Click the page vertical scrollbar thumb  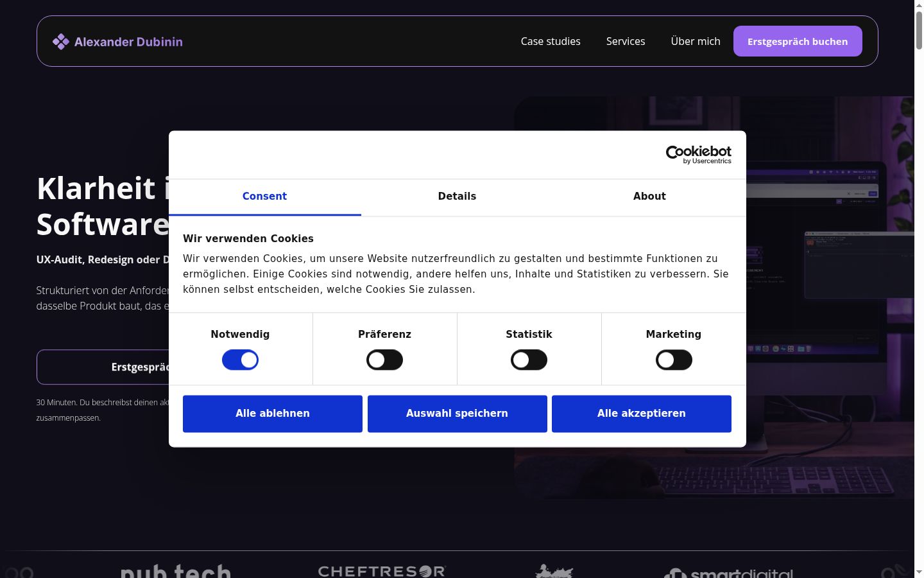point(919,30)
